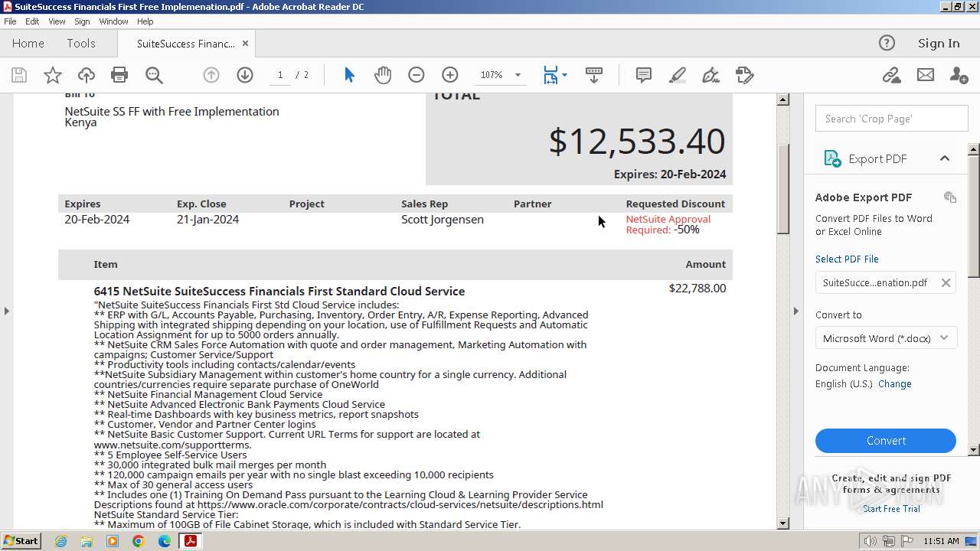
Task: Open the Sign document pen tool
Action: pyautogui.click(x=711, y=75)
